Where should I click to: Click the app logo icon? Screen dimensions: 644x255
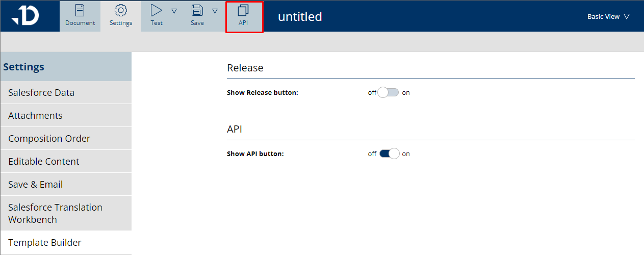[25, 16]
